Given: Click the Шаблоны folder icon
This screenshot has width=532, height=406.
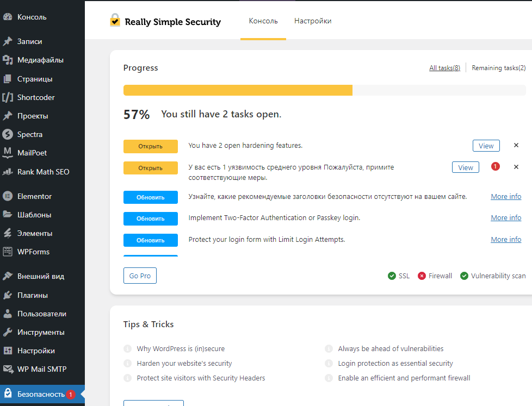Looking at the screenshot, I should pyautogui.click(x=8, y=215).
